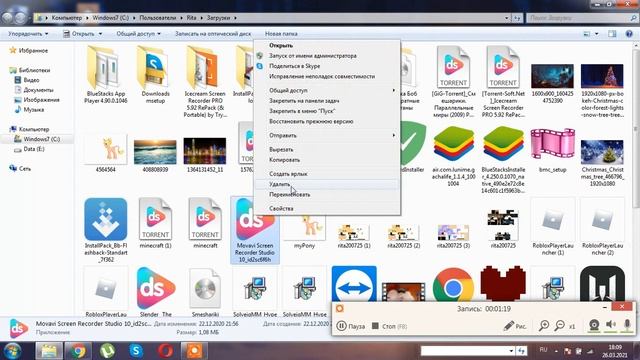
Task: Choose Создать ярлык in the context menu
Action: pos(288,174)
